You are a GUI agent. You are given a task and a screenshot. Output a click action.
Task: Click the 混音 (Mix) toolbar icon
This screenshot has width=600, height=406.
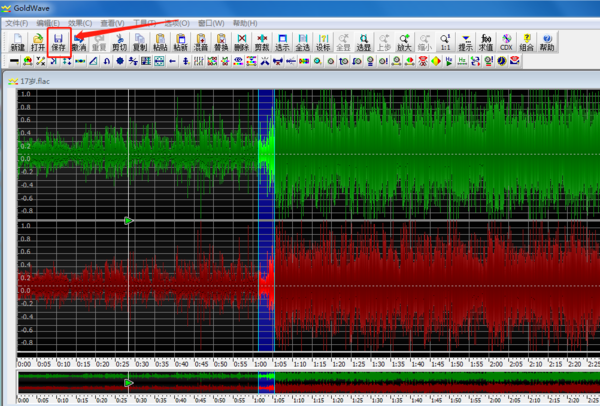[201, 42]
